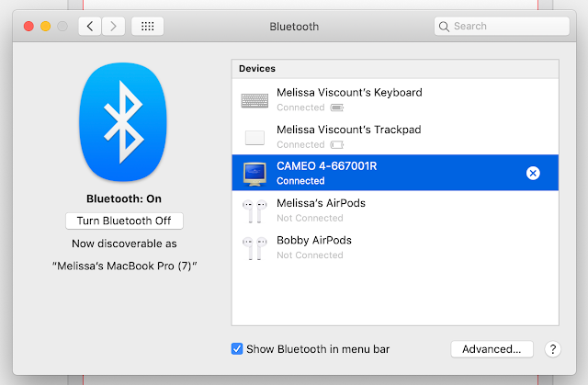
Task: Close the window with the red button
Action: point(28,27)
